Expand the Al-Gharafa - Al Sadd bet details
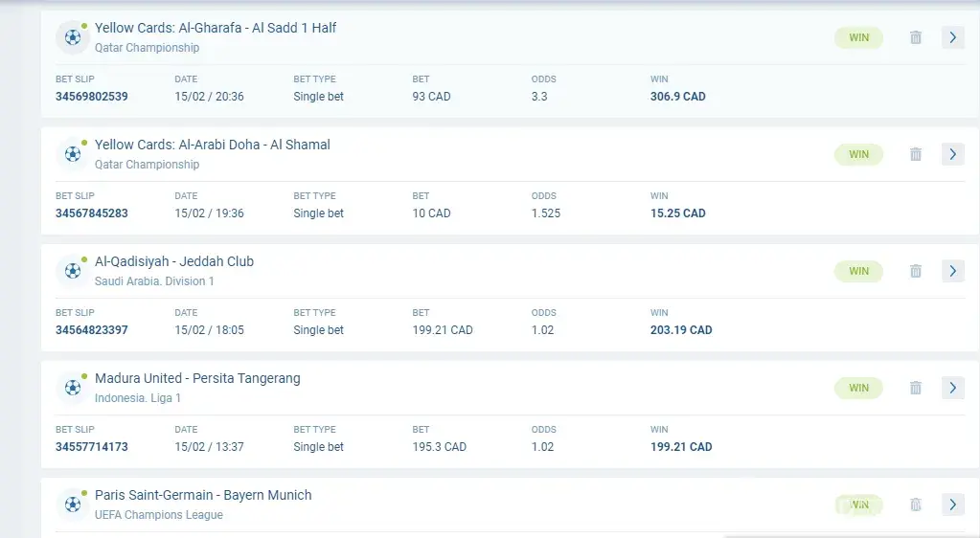Viewport: 980px width, 538px height. pyautogui.click(x=952, y=37)
